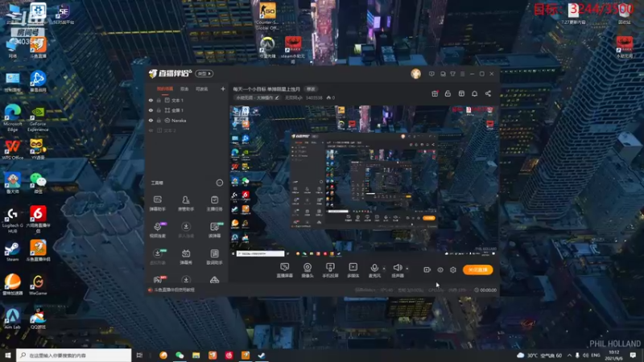644x362 pixels.
Task: Collapse the 工具箱 toolbox panel
Action: pyautogui.click(x=219, y=183)
